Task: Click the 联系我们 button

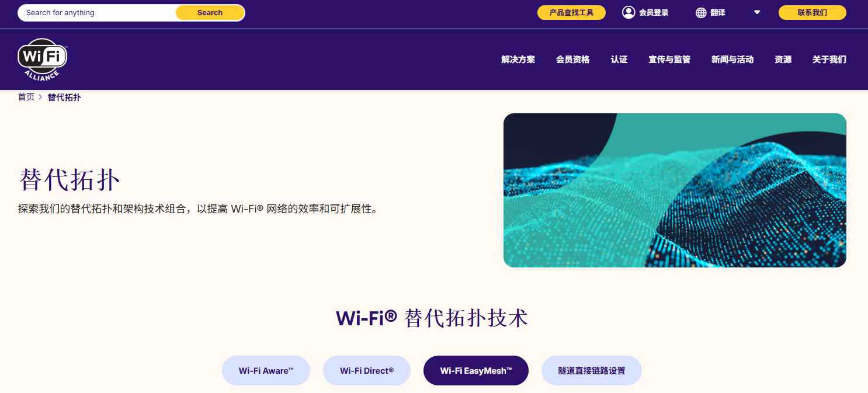Action: [812, 12]
